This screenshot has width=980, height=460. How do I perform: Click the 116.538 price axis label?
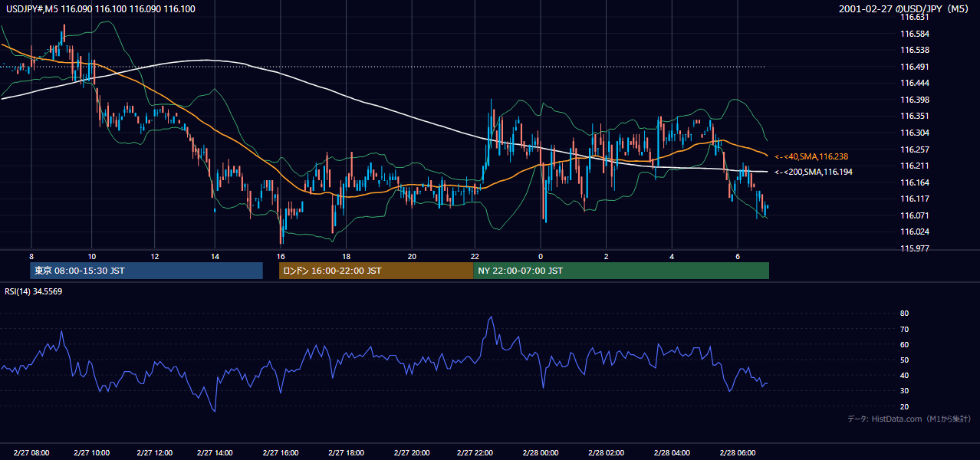(x=914, y=51)
